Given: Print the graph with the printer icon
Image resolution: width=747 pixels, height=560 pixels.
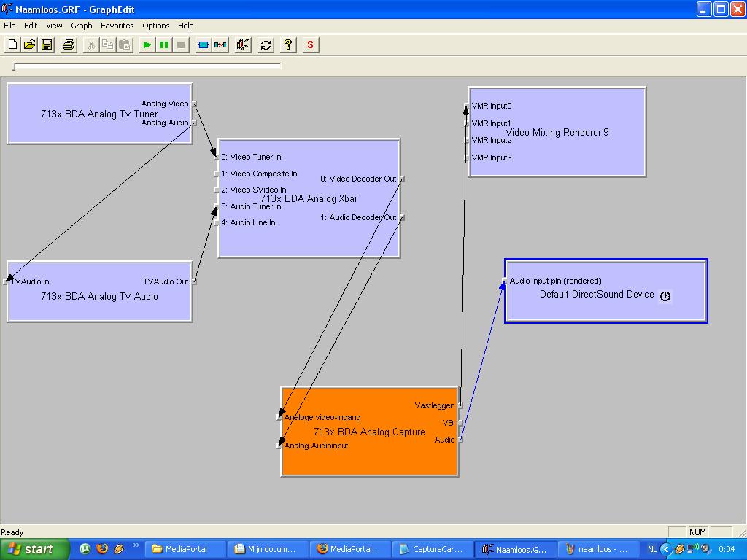Looking at the screenshot, I should [x=69, y=45].
